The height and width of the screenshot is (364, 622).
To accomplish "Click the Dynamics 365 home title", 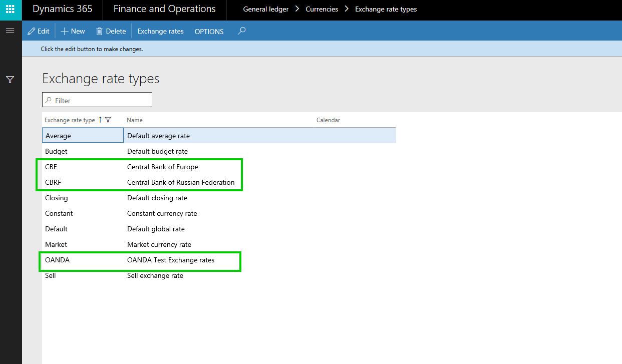I will tap(63, 10).
